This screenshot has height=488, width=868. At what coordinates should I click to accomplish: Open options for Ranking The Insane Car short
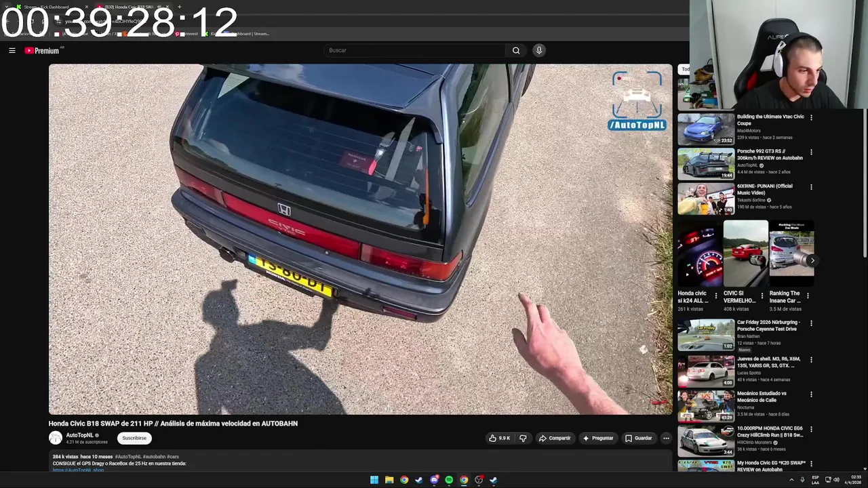(807, 296)
